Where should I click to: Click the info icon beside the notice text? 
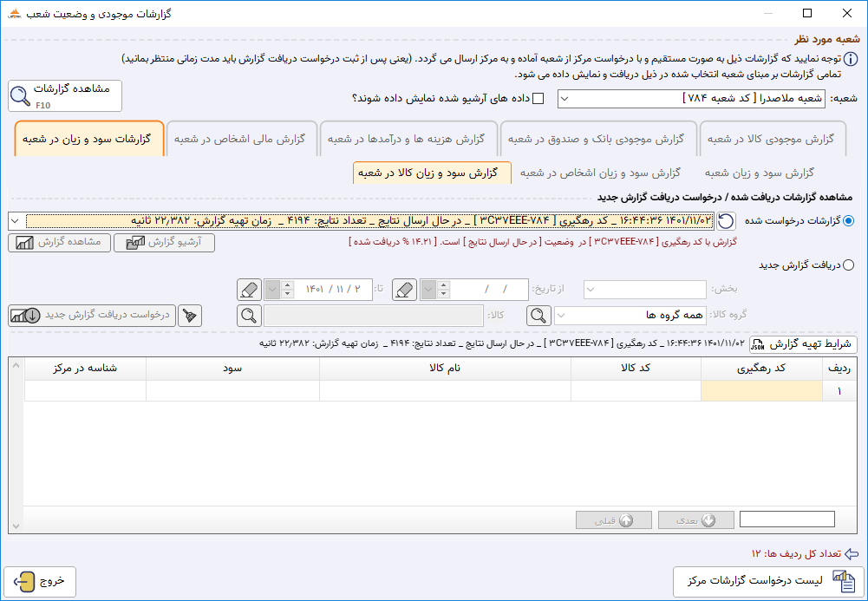[851, 59]
